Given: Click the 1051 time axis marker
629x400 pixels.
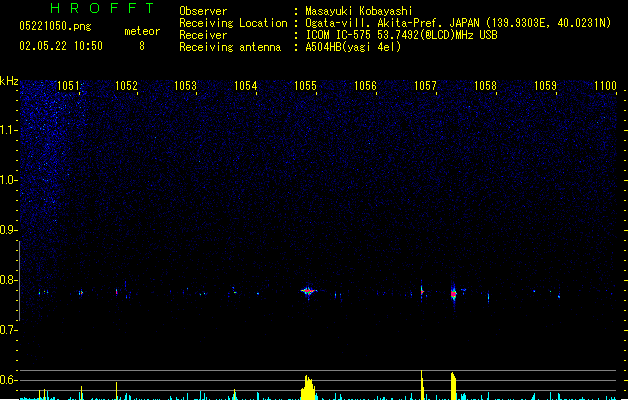Looking at the screenshot, I should (69, 86).
